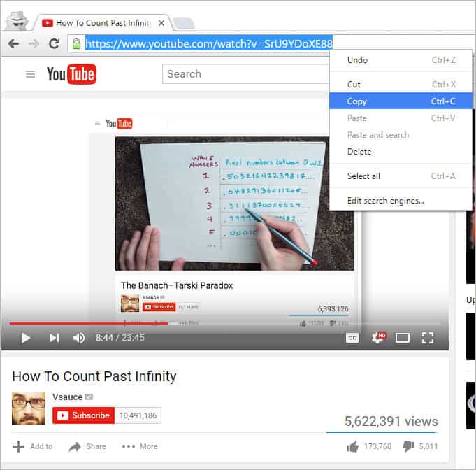Toggle closed captions on the video
The width and height of the screenshot is (476, 470).
(x=352, y=338)
